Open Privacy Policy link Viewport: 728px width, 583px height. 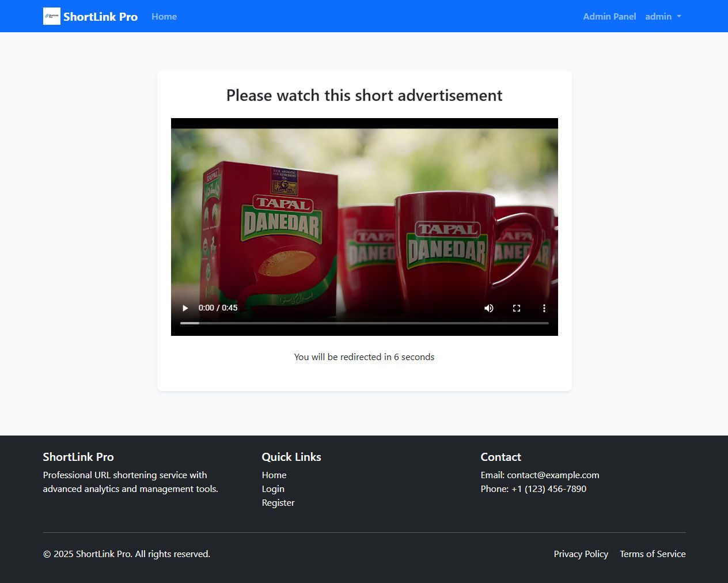pyautogui.click(x=581, y=554)
